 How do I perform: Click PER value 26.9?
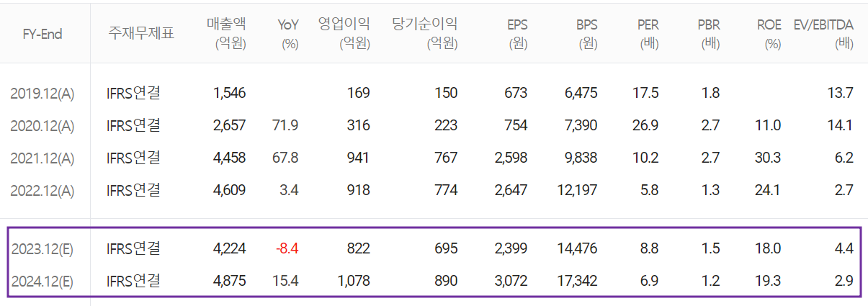646,125
